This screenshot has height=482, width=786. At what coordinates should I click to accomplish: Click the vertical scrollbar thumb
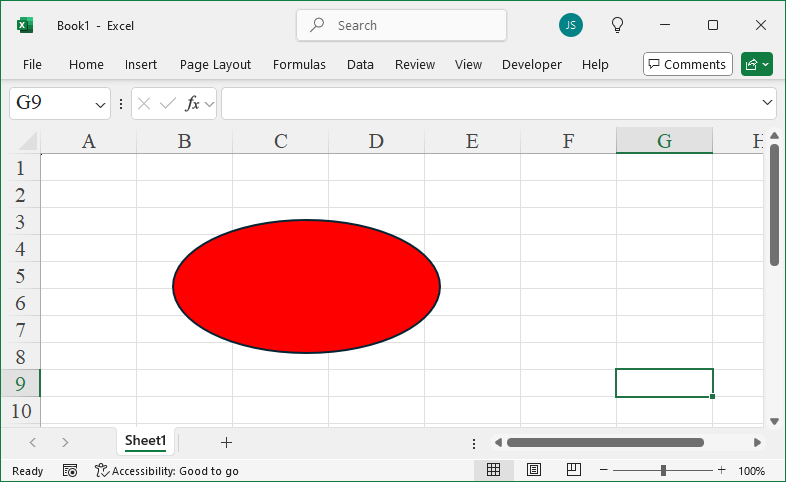click(x=774, y=204)
